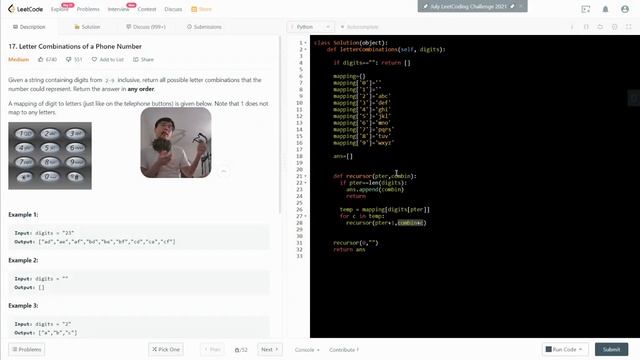
Task: Click the Add to List heart icon
Action: tap(94, 60)
